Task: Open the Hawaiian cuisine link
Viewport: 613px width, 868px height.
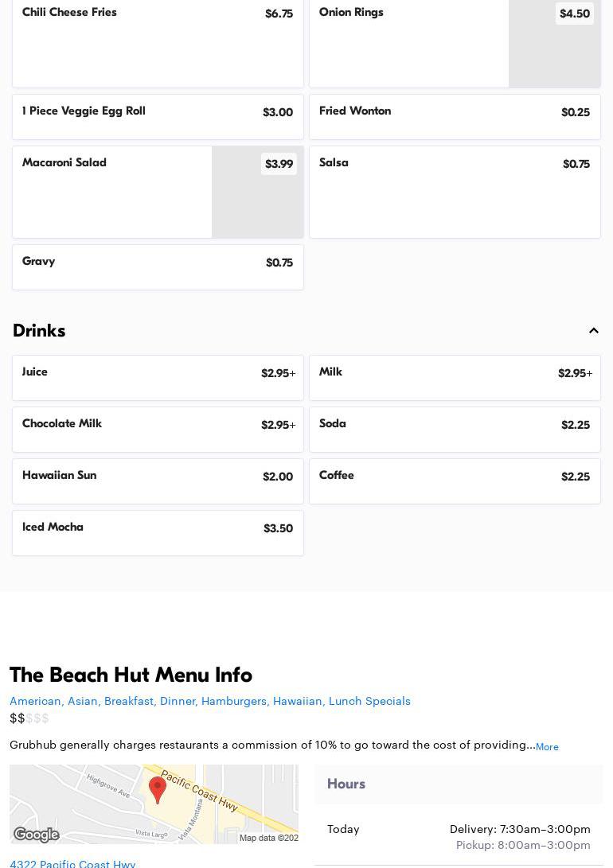Action: click(297, 701)
